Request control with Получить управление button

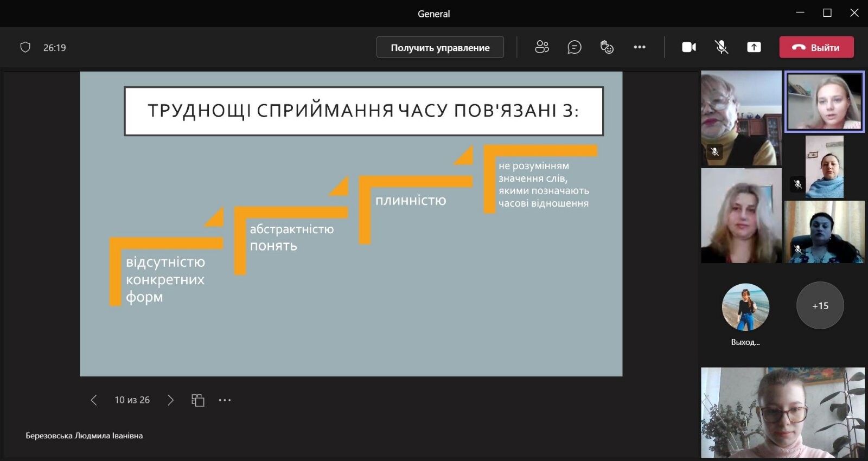tap(440, 47)
